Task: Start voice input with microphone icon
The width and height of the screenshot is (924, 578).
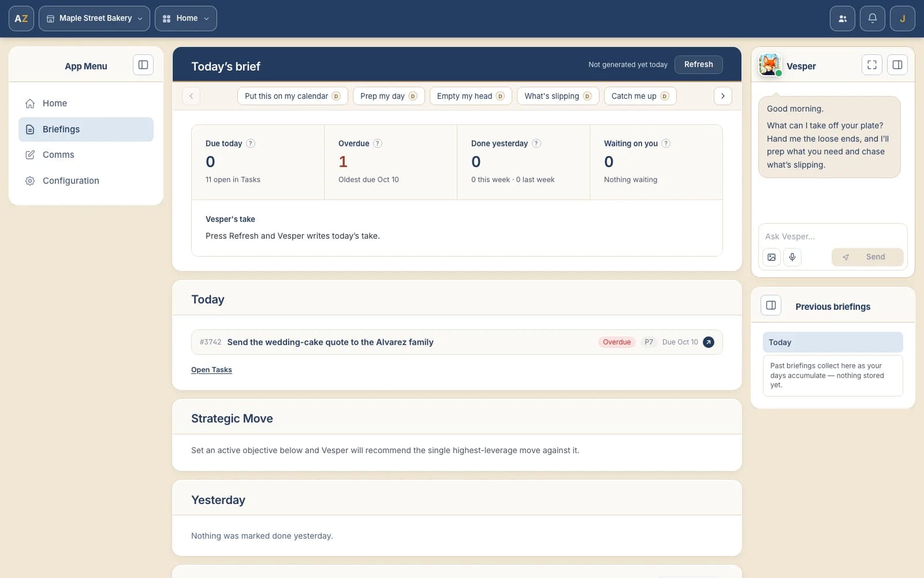Action: coord(792,257)
